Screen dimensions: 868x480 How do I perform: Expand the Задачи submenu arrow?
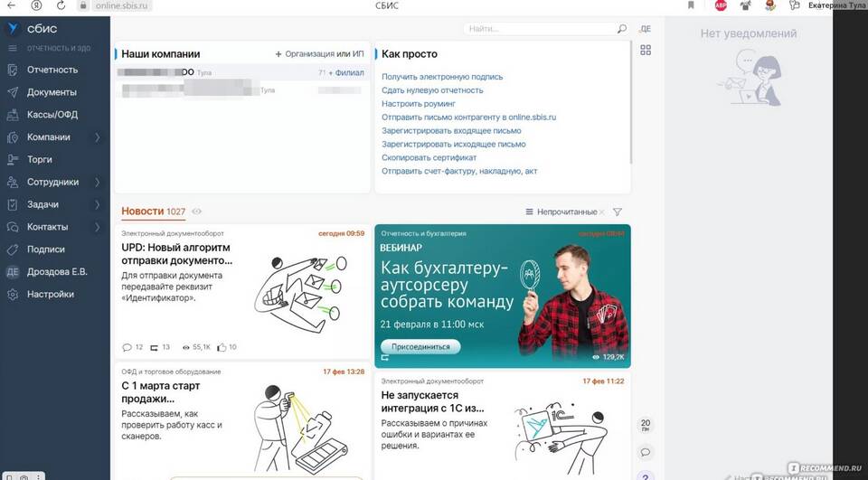pyautogui.click(x=98, y=204)
